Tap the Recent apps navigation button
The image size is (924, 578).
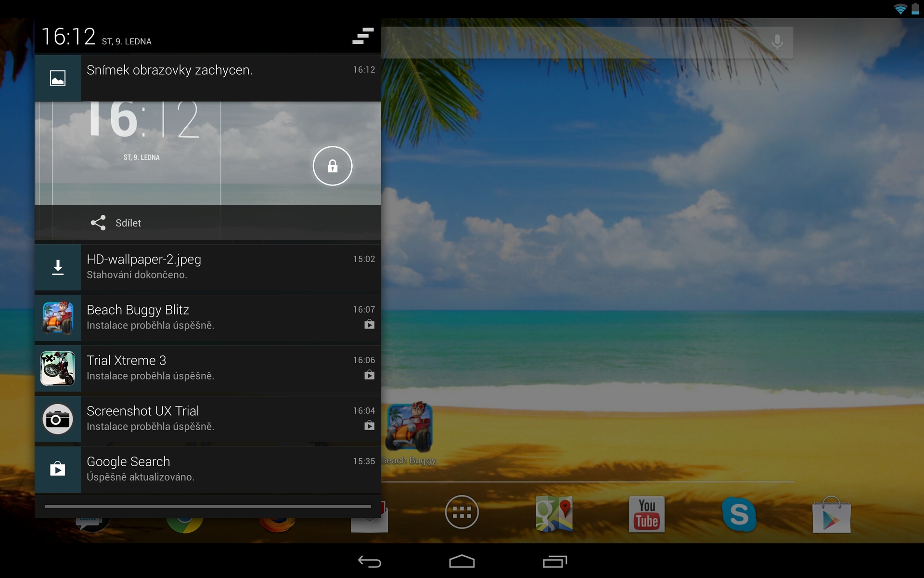[x=554, y=562]
